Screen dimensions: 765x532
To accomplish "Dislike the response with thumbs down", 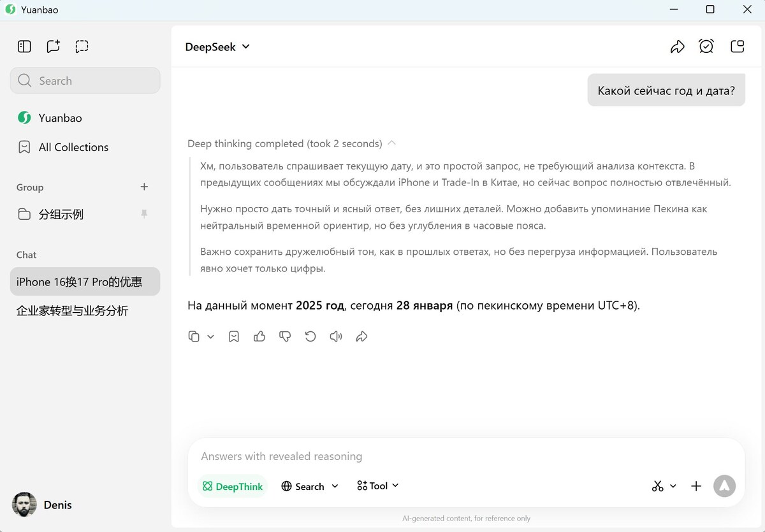I will click(285, 336).
